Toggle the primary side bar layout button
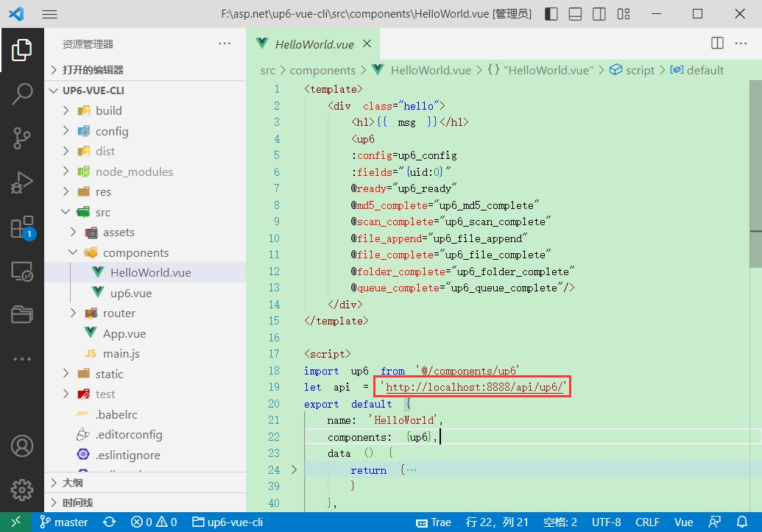 point(551,14)
